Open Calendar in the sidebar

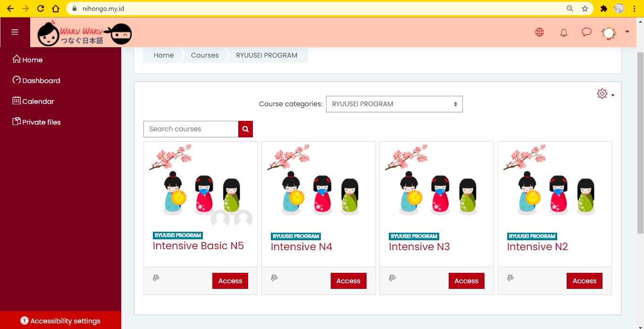pyautogui.click(x=33, y=101)
